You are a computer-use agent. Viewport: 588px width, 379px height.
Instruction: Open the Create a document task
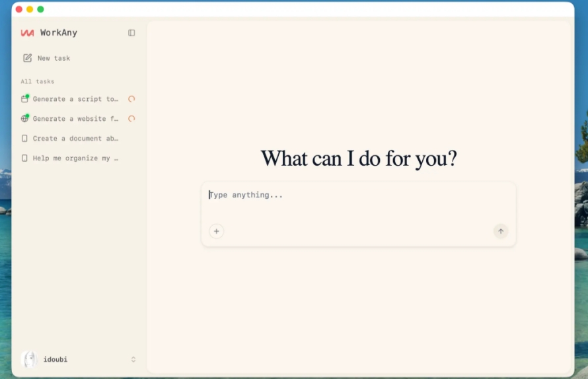tap(75, 139)
